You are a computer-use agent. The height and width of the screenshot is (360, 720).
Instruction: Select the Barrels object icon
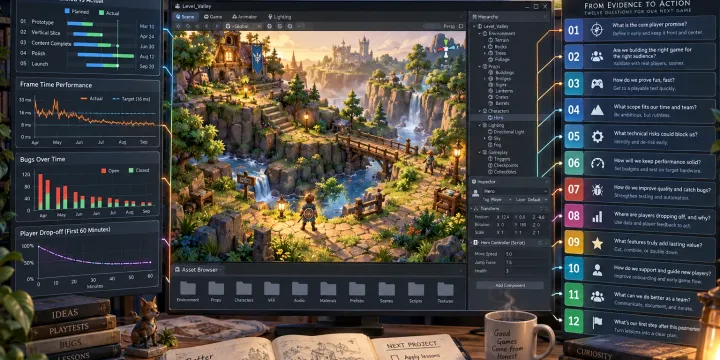[x=491, y=104]
